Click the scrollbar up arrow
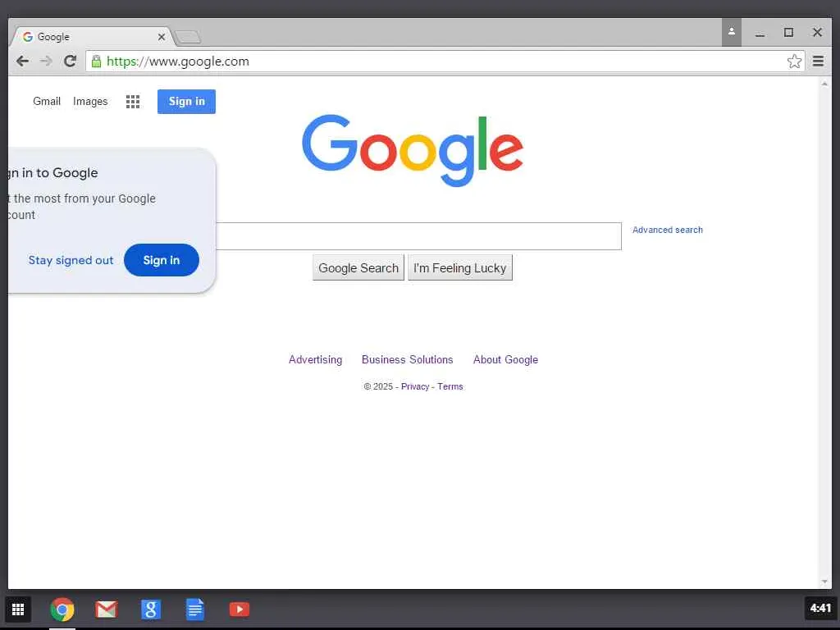The height and width of the screenshot is (630, 840). point(824,84)
